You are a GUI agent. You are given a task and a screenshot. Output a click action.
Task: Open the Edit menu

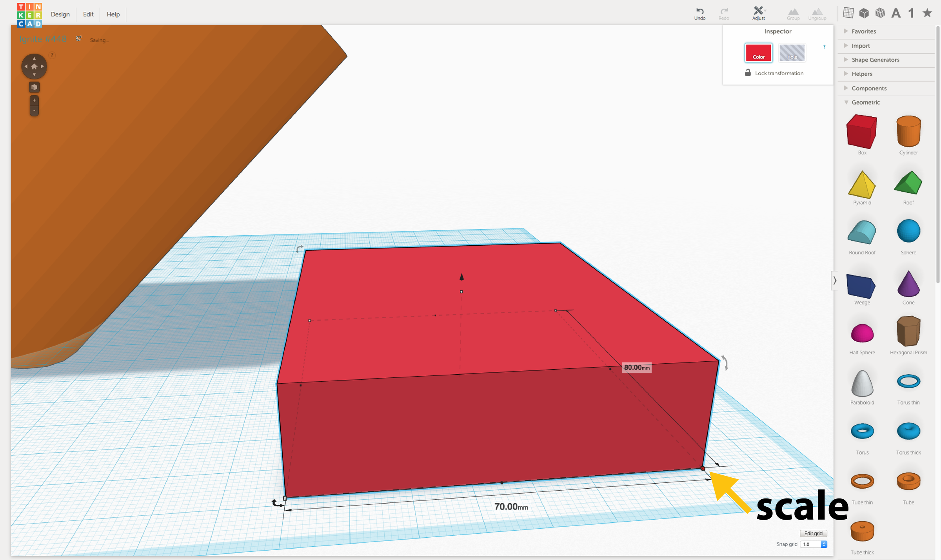[x=88, y=14]
